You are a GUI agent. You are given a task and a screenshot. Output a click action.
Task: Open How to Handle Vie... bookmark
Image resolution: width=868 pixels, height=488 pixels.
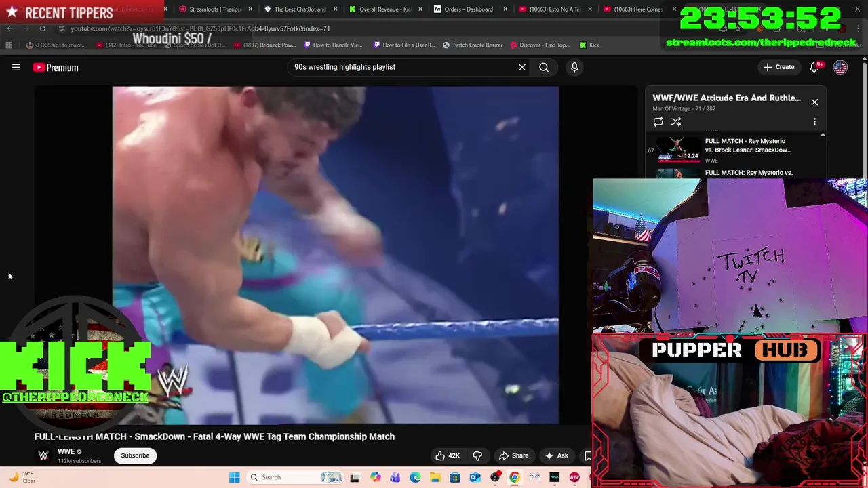click(333, 45)
